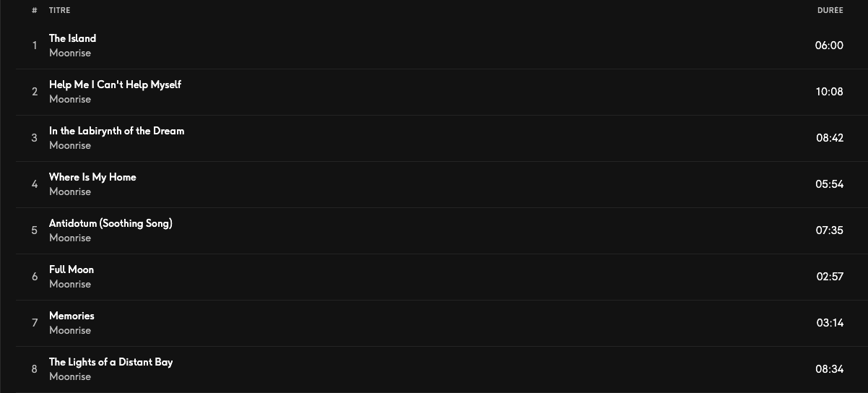Click Moonrise under Where Is My Home
The width and height of the screenshot is (868, 393).
[70, 191]
